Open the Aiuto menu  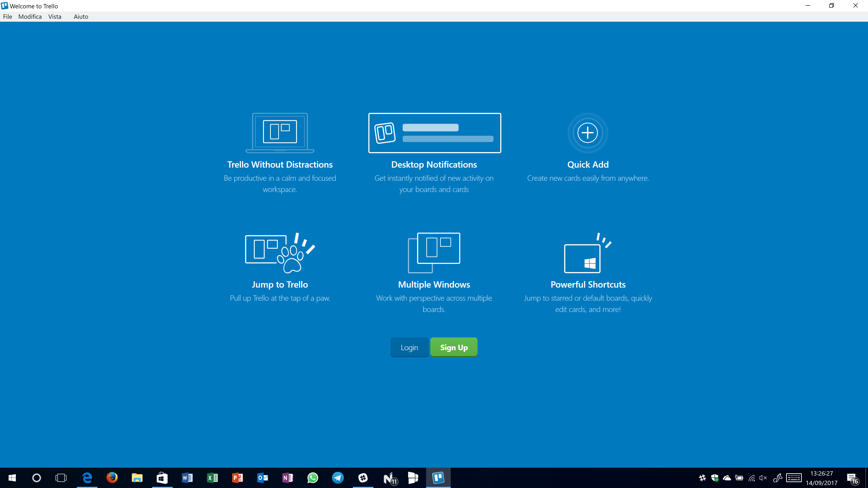pos(81,16)
